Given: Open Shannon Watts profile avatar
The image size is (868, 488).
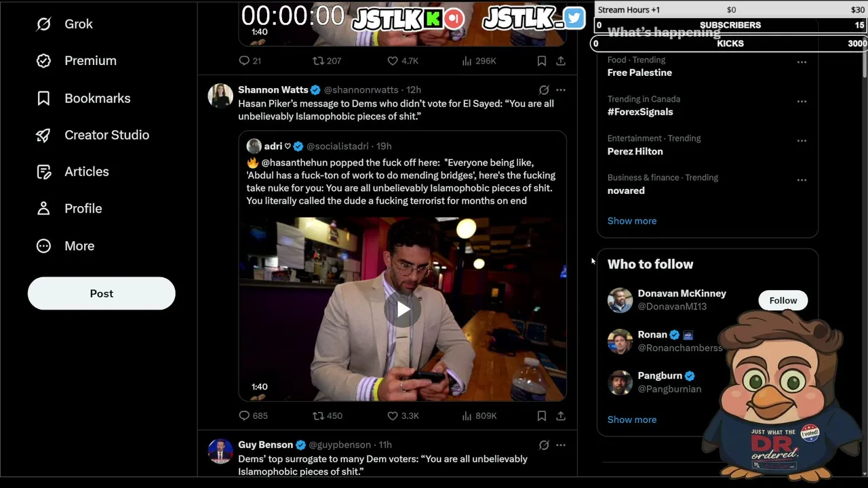Looking at the screenshot, I should (x=220, y=96).
